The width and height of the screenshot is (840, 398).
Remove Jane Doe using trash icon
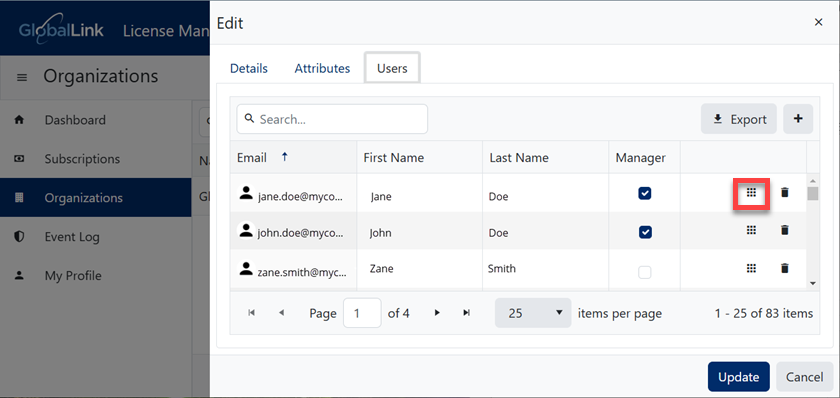click(x=785, y=192)
